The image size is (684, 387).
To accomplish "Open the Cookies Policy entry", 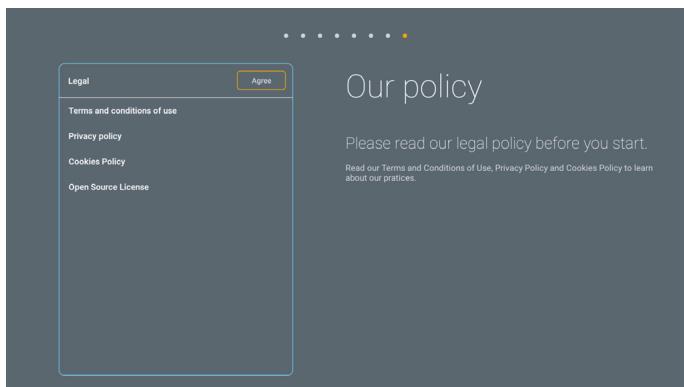I will pos(97,162).
